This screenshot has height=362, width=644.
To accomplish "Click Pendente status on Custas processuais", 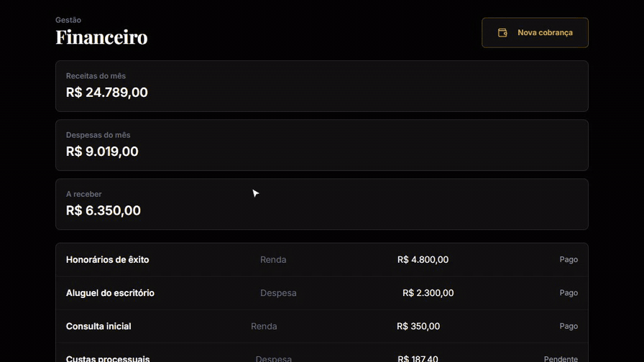I will click(561, 358).
